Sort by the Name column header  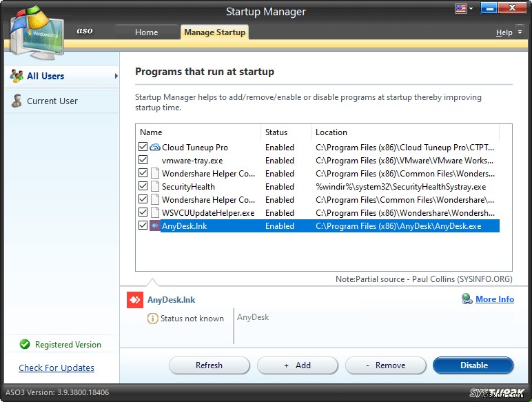[198, 132]
